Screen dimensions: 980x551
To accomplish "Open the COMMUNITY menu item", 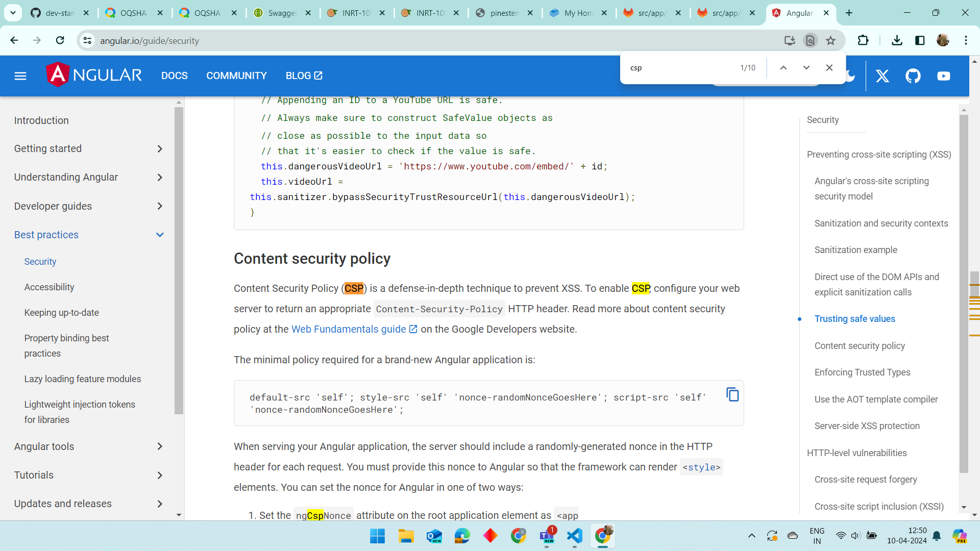I will tap(236, 76).
